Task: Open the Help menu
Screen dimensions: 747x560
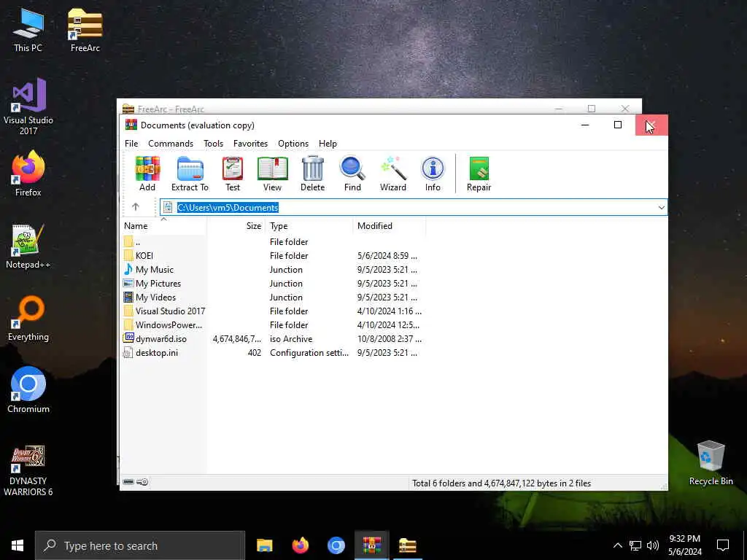Action: click(328, 144)
